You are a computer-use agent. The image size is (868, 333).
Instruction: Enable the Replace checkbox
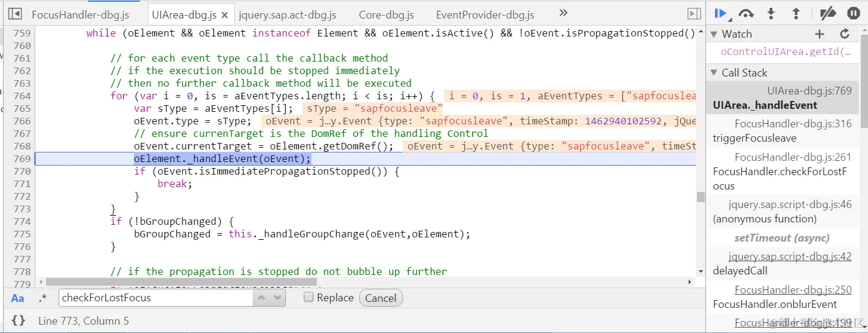click(308, 297)
